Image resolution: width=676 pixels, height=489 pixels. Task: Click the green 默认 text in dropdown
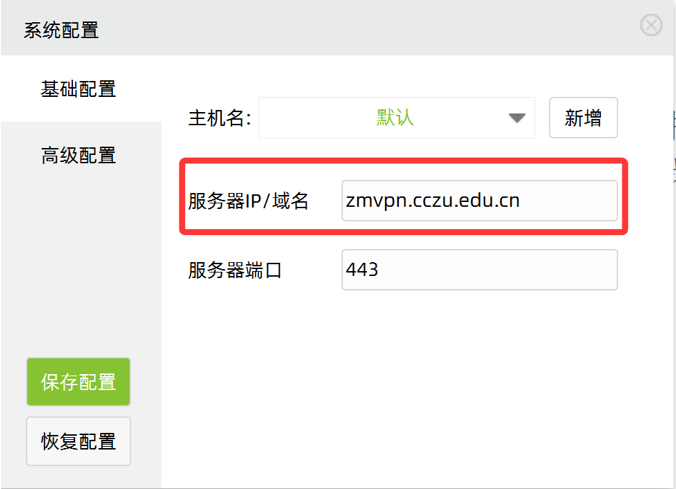coord(394,118)
